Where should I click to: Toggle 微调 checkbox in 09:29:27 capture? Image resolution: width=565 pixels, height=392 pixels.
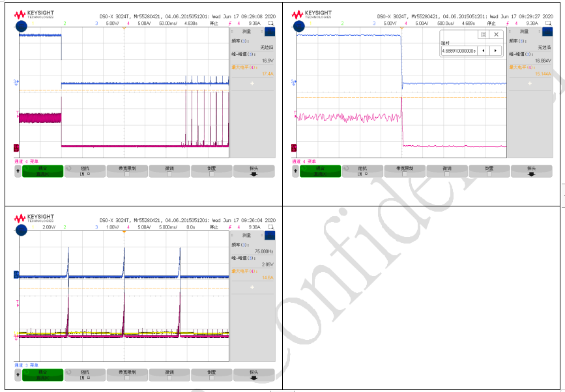(447, 174)
